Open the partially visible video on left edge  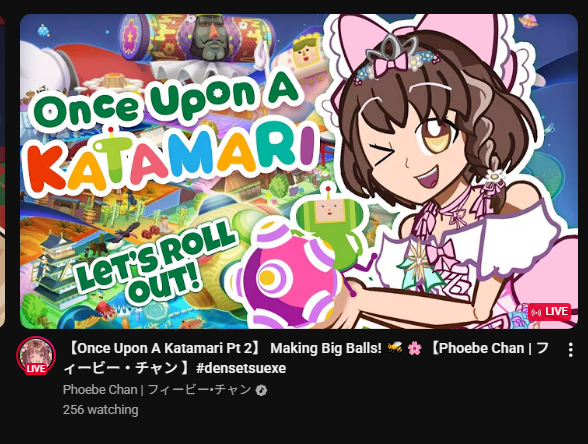click(x=2, y=171)
